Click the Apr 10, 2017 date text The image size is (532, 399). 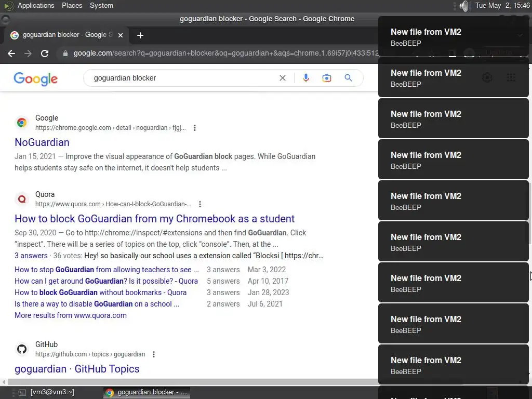[268, 281]
